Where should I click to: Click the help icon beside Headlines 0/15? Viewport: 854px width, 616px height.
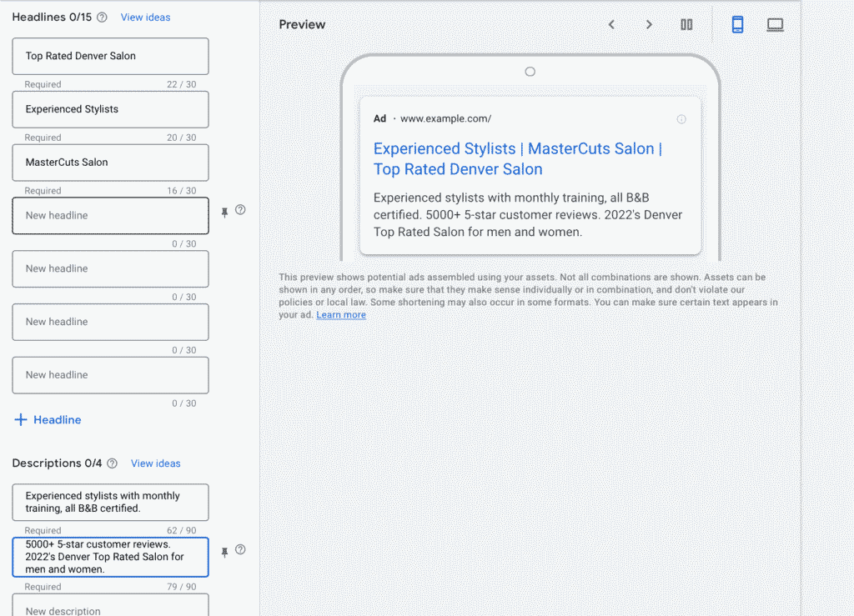(102, 18)
